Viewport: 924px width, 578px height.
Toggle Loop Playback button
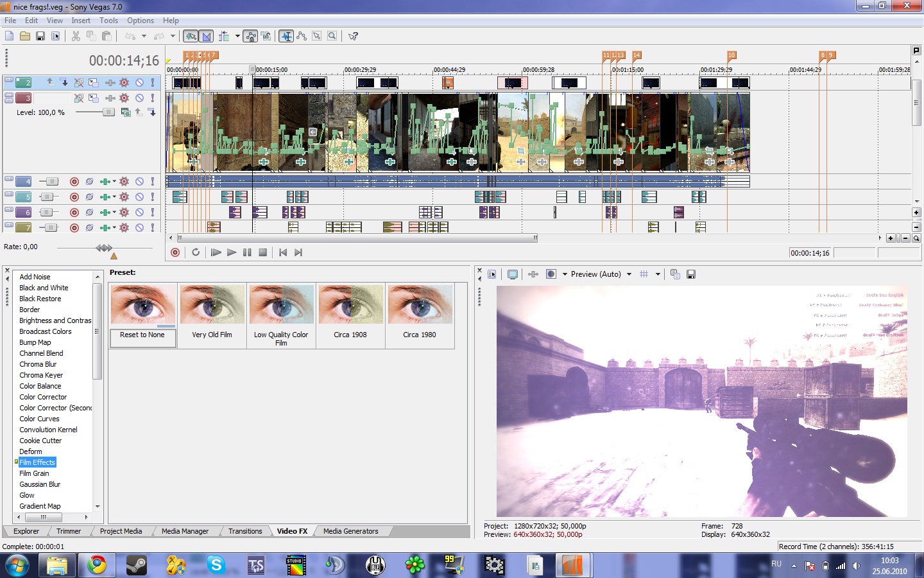tap(196, 252)
